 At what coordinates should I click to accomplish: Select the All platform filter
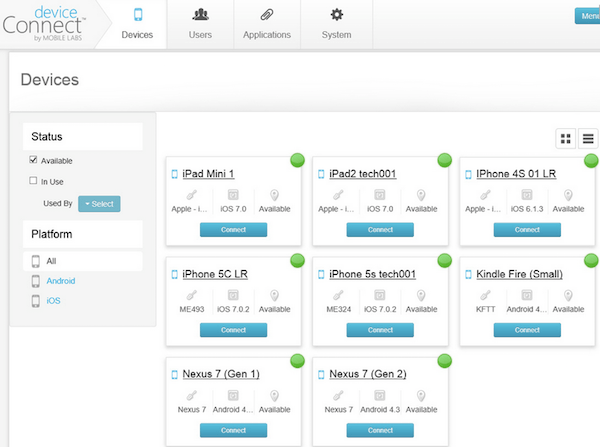(x=83, y=261)
